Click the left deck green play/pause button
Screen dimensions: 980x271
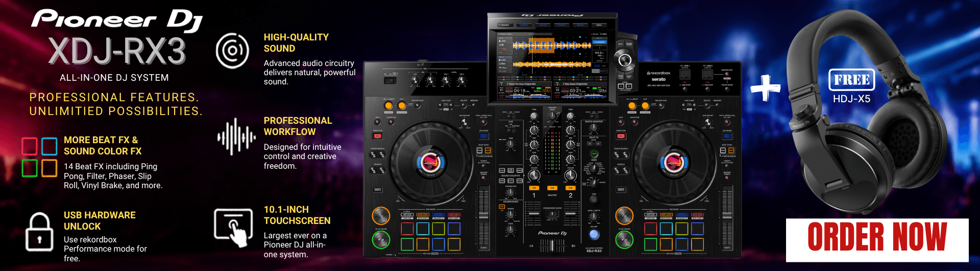pos(381,239)
